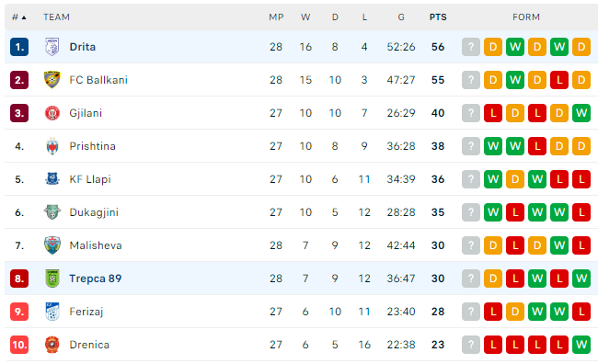This screenshot has height=364, width=598.
Task: Sort standings by PTS column header
Action: [438, 17]
